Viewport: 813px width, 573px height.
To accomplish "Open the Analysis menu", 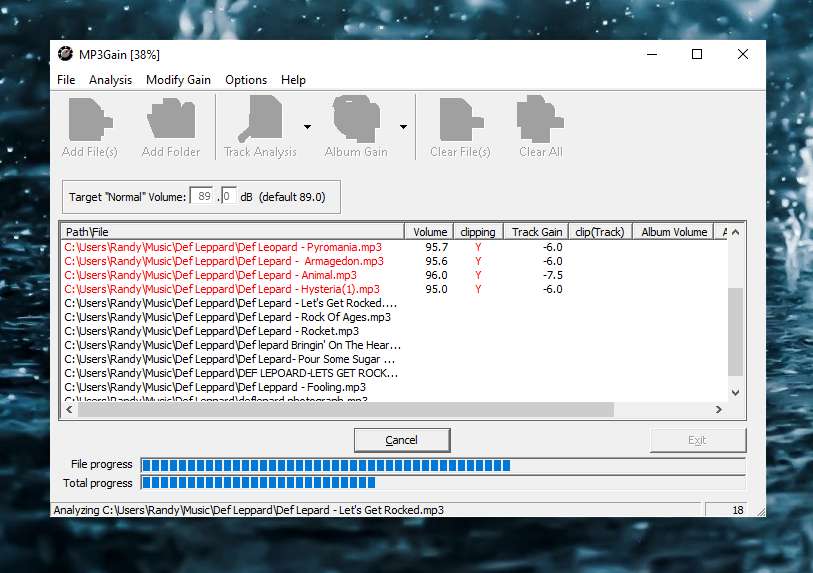I will point(110,80).
